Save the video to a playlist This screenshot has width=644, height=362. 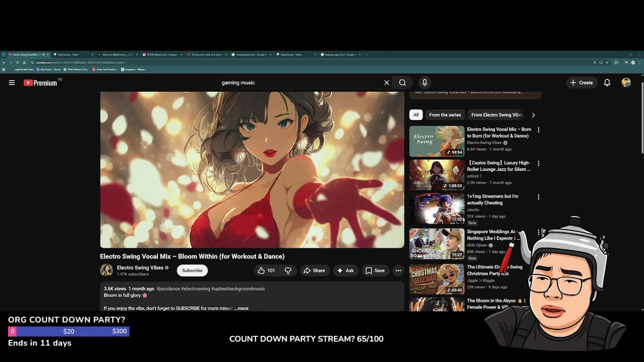tap(375, 270)
